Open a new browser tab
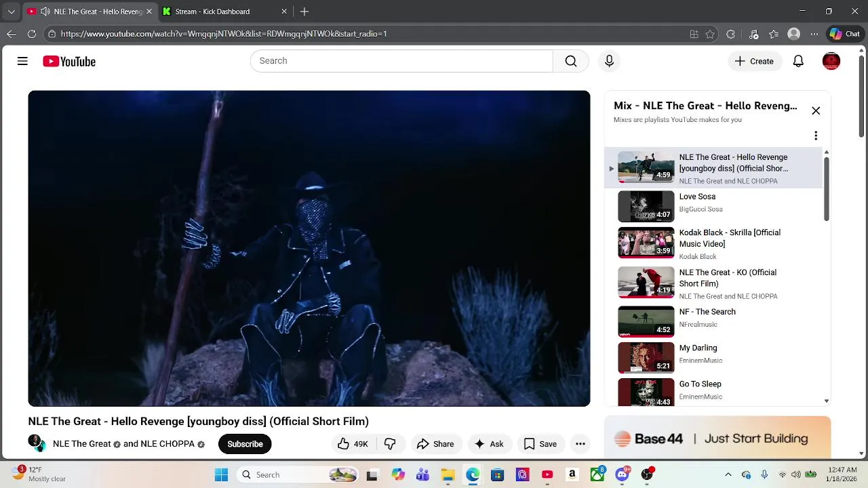This screenshot has width=868, height=488. point(304,12)
